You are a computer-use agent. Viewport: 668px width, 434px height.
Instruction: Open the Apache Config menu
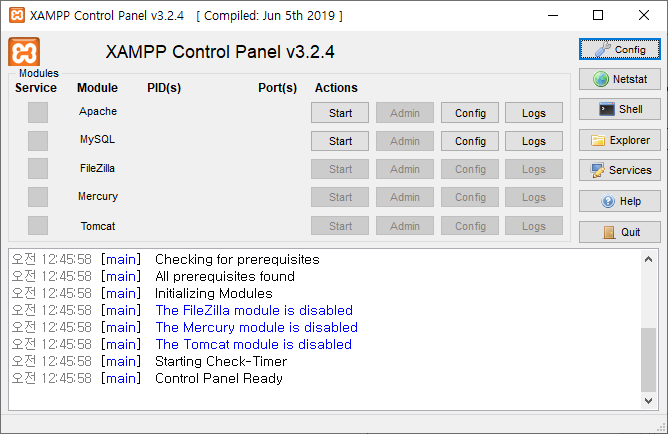click(x=470, y=113)
